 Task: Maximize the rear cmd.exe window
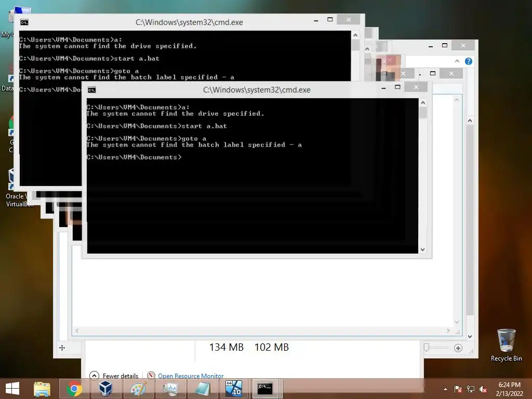coord(330,20)
